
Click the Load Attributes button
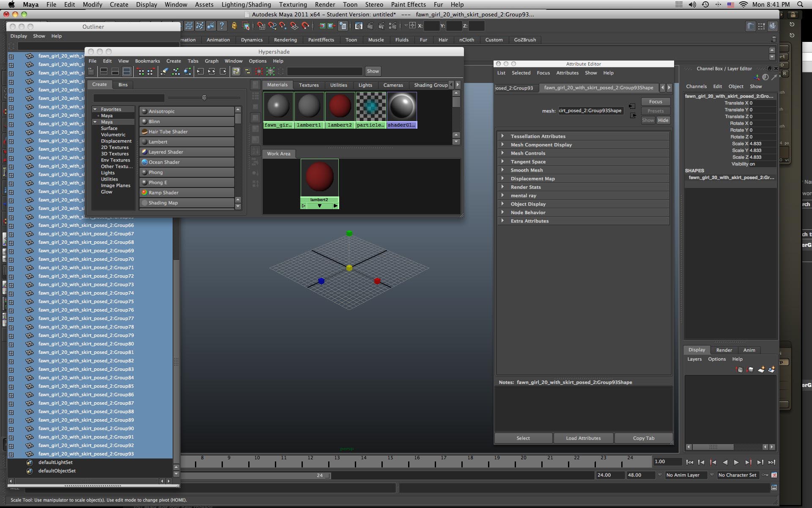coord(583,438)
